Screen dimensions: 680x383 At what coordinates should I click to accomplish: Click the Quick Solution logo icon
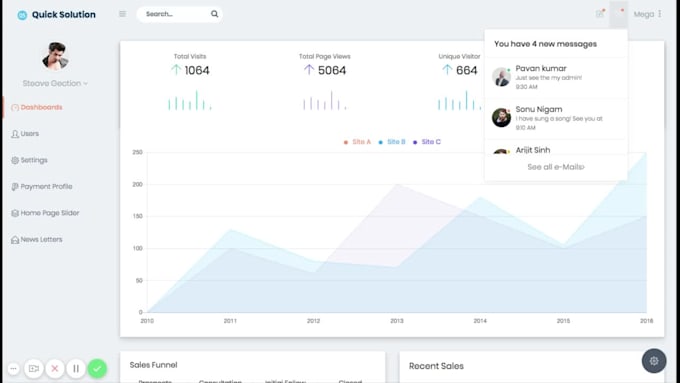click(x=22, y=15)
